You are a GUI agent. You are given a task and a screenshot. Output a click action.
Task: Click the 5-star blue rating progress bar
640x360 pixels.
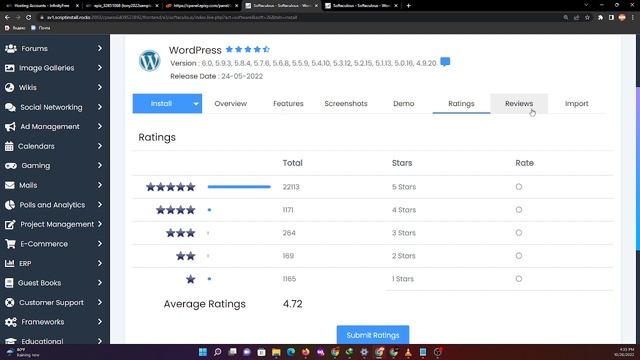pyautogui.click(x=239, y=187)
